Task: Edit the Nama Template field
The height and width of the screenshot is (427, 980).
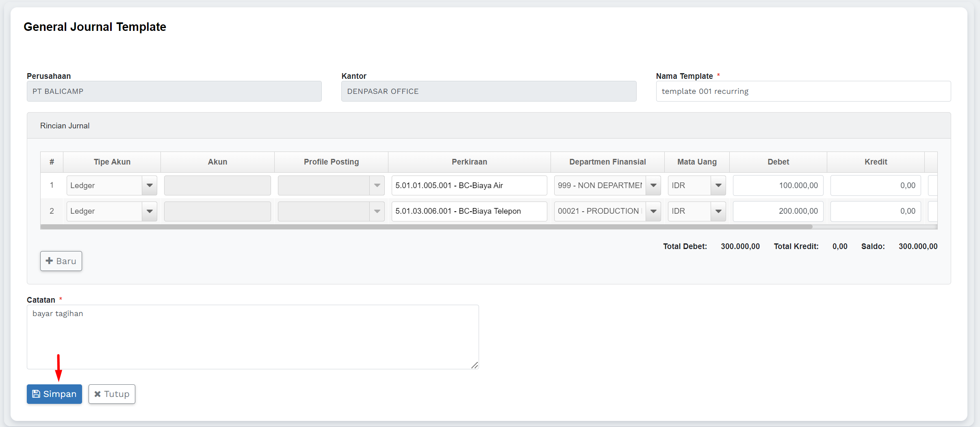Action: tap(803, 91)
